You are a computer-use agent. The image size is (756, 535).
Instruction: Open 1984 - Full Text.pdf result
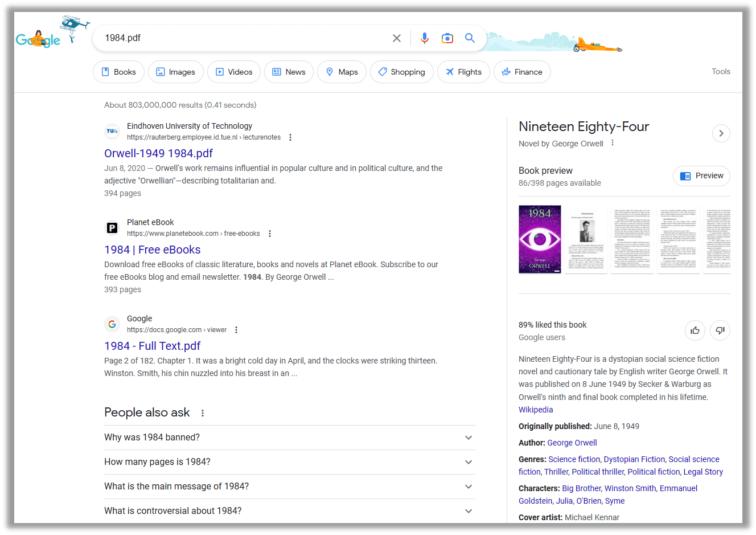click(x=153, y=346)
